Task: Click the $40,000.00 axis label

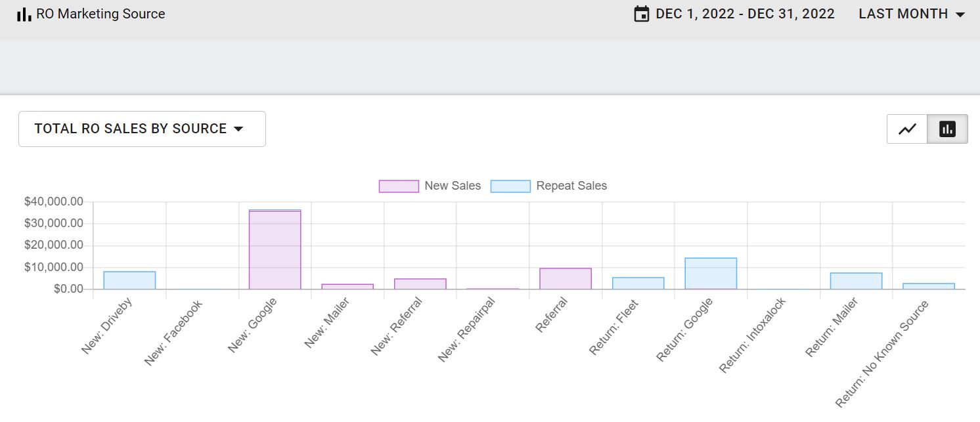Action: pos(54,202)
